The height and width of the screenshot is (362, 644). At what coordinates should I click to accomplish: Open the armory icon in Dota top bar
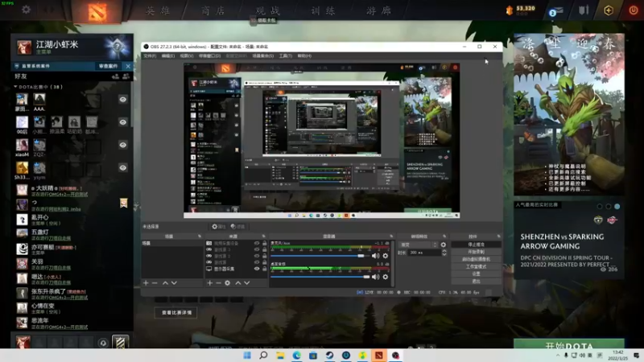coord(584,10)
